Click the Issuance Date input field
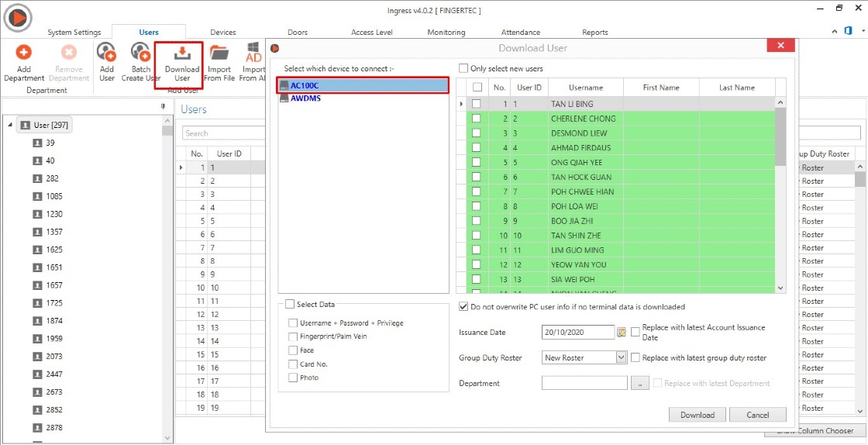868x445 pixels. [578, 332]
